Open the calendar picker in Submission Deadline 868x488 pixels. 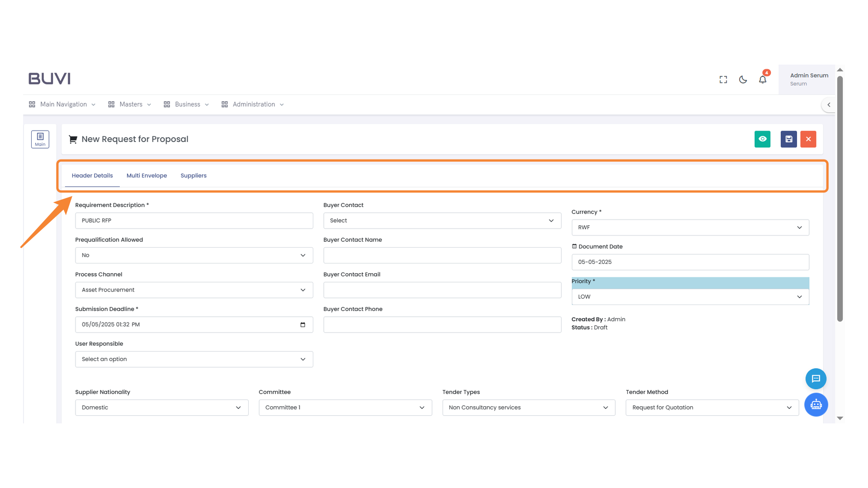click(x=303, y=325)
